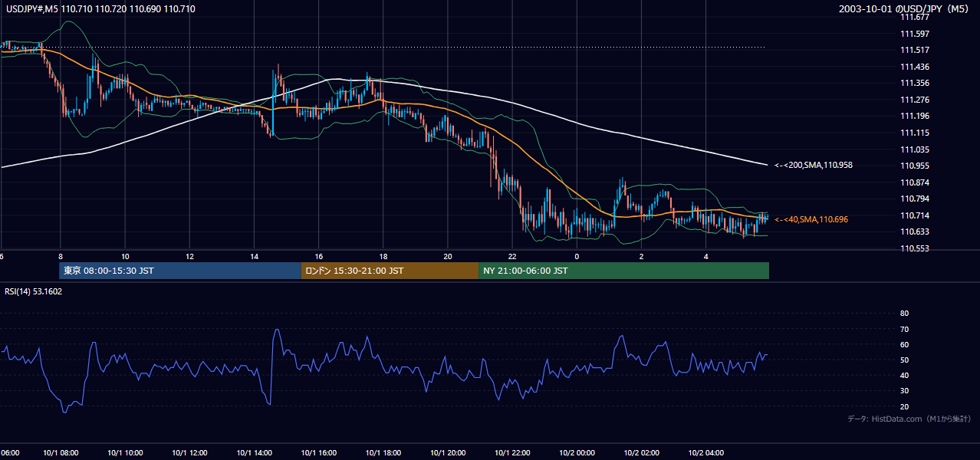Click the 111.436 price axis value
Screen dimensions: 980x460
click(915, 67)
